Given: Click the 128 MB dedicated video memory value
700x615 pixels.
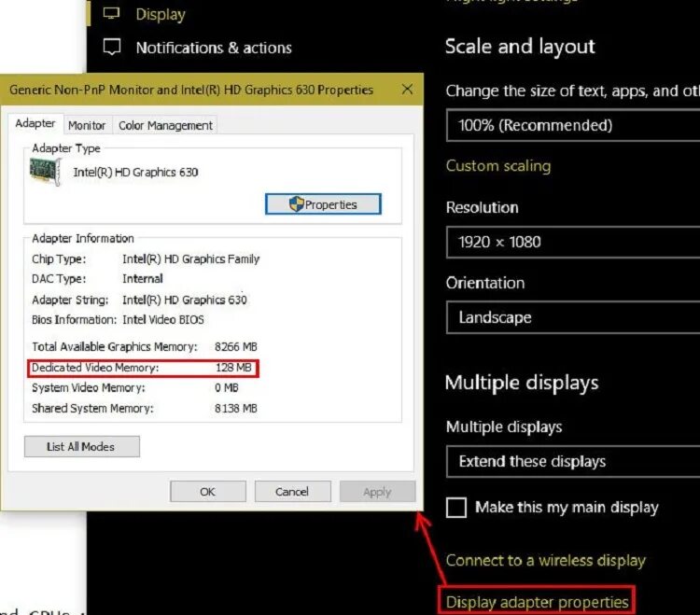Looking at the screenshot, I should point(233,368).
